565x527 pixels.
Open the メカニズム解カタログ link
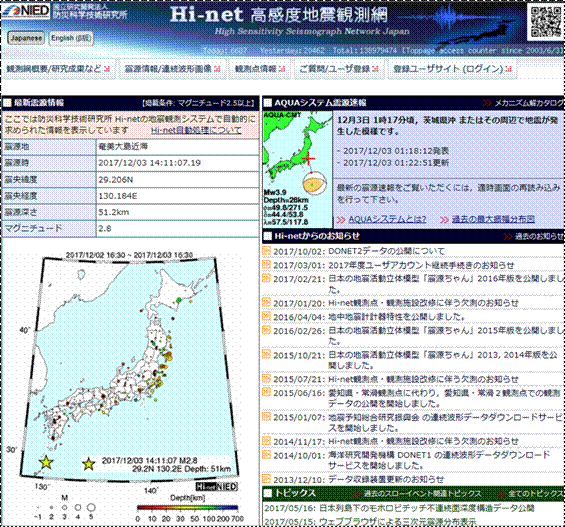pyautogui.click(x=529, y=103)
